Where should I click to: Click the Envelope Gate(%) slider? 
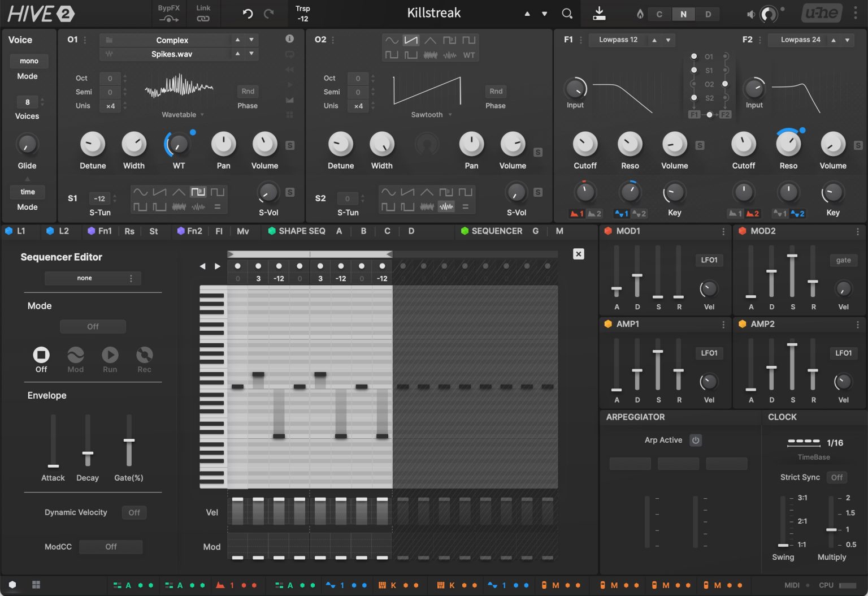coord(129,440)
